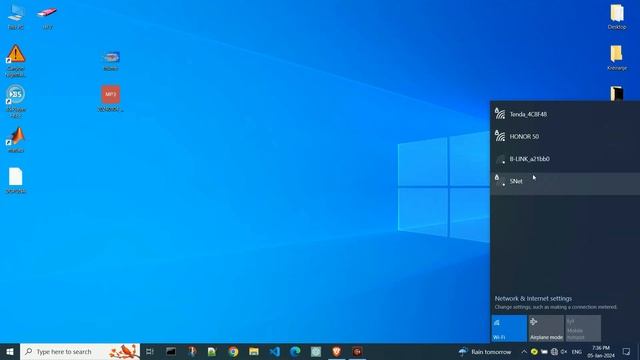Open the clock showing 7:36 PM
The width and height of the screenshot is (640, 360).
pyautogui.click(x=601, y=352)
